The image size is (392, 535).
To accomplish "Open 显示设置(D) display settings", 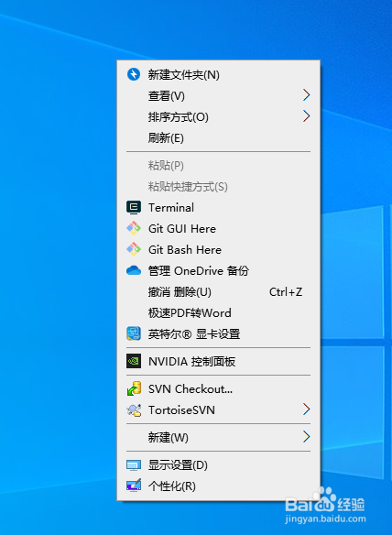I will 218,465.
